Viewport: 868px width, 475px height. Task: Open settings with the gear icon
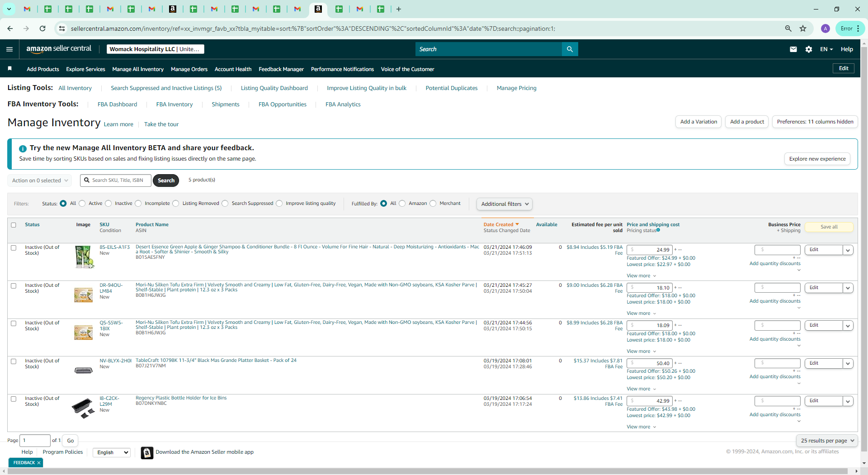click(x=809, y=49)
